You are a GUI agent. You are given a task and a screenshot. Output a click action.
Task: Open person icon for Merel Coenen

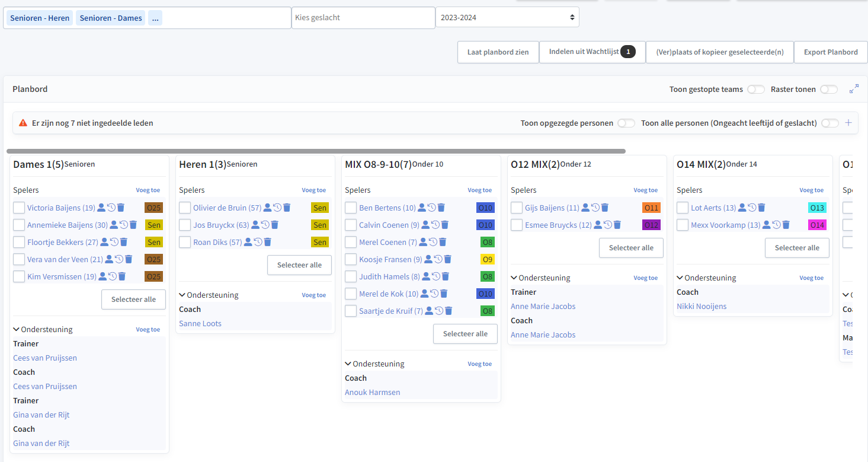423,242
